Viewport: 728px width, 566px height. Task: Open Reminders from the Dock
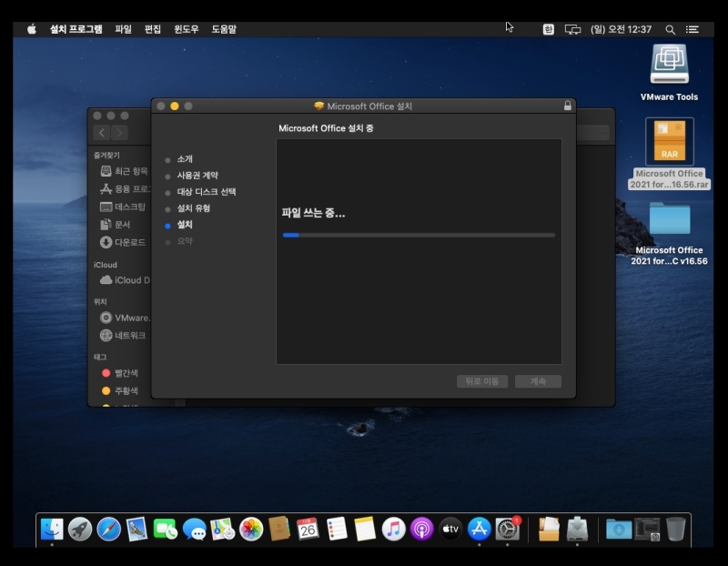coord(337,529)
